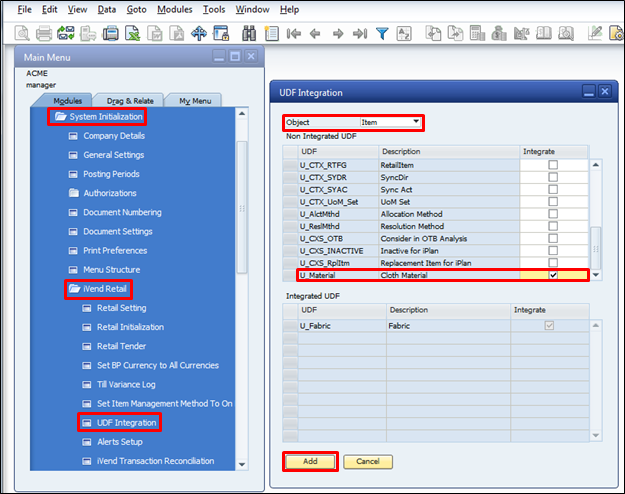Click Description column header in Non Integrated UDF
625x494 pixels.
click(449, 152)
